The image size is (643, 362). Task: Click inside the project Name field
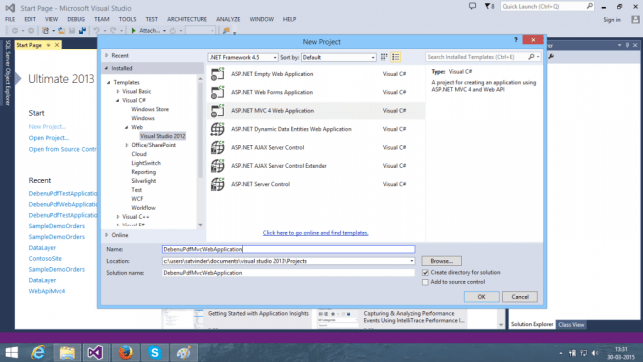[288, 249]
